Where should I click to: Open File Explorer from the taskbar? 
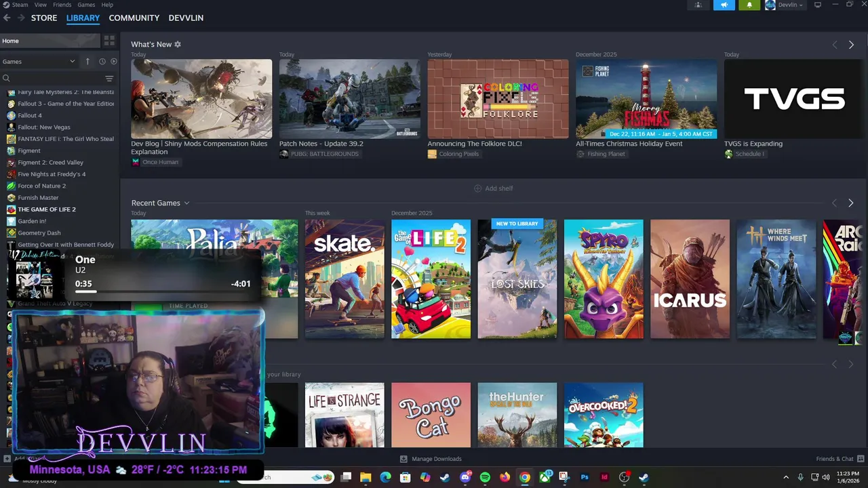366,477
